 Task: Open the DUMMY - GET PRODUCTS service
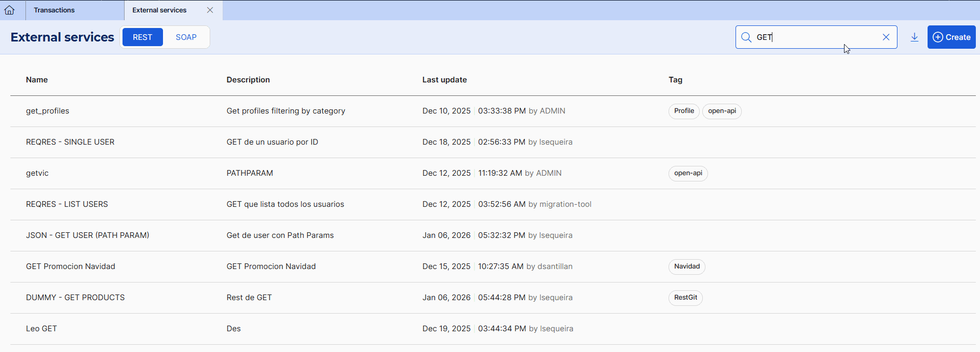click(x=75, y=298)
